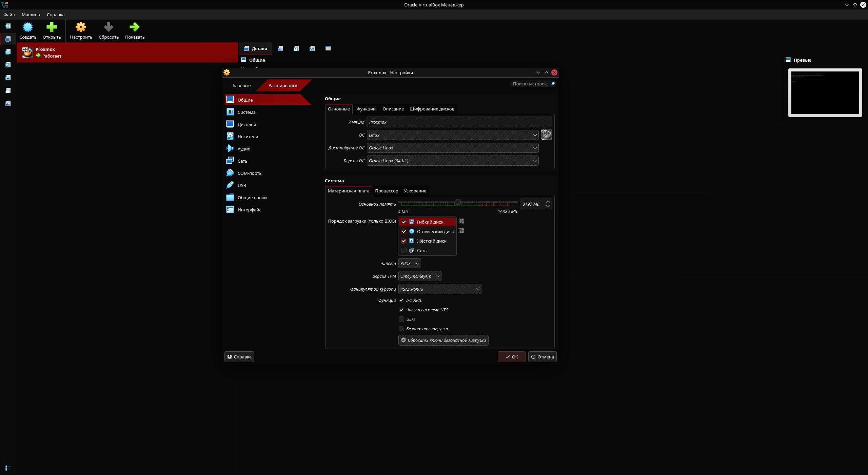
Task: Select Интерфейс in settings category list
Action: pos(268,210)
